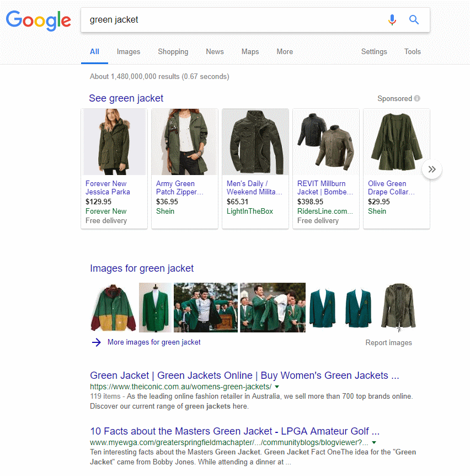Open the search Tools option

413,51
